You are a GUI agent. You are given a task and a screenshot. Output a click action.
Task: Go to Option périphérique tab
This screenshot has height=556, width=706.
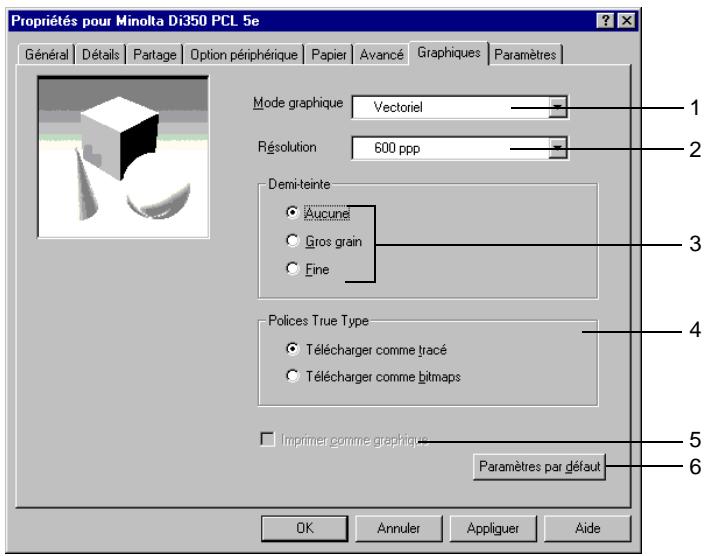(244, 54)
